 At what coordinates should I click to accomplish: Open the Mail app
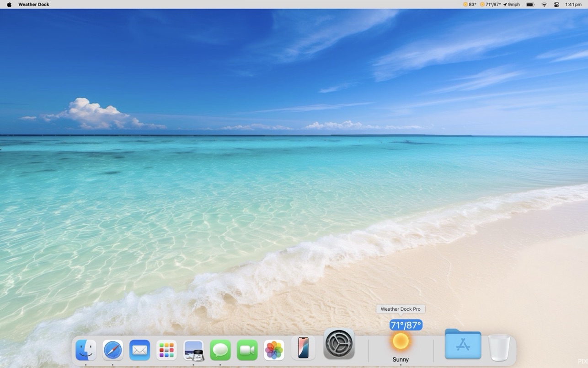click(139, 350)
